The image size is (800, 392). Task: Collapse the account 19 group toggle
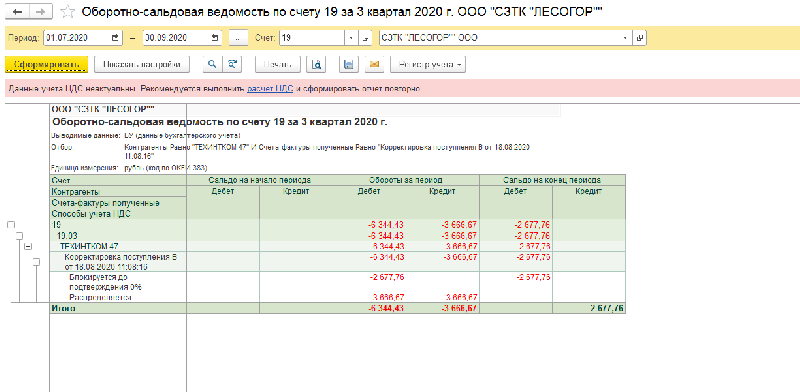click(11, 225)
